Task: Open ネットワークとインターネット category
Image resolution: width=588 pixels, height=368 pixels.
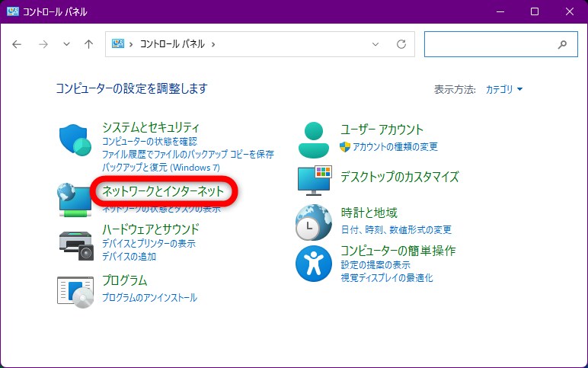Action: (163, 191)
